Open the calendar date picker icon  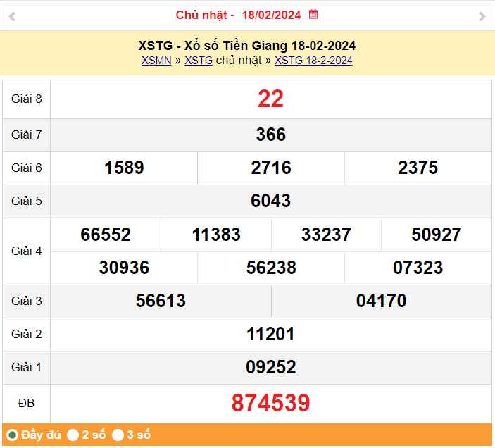pyautogui.click(x=314, y=14)
